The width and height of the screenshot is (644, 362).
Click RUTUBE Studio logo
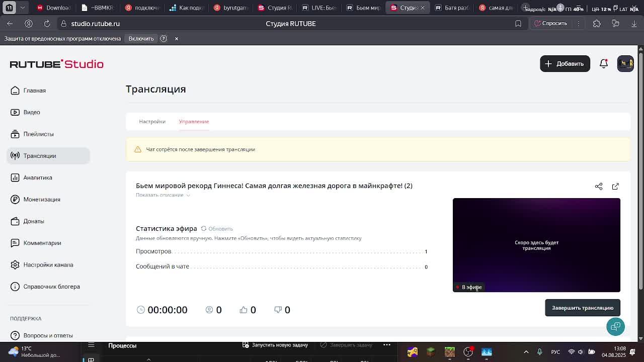(57, 64)
